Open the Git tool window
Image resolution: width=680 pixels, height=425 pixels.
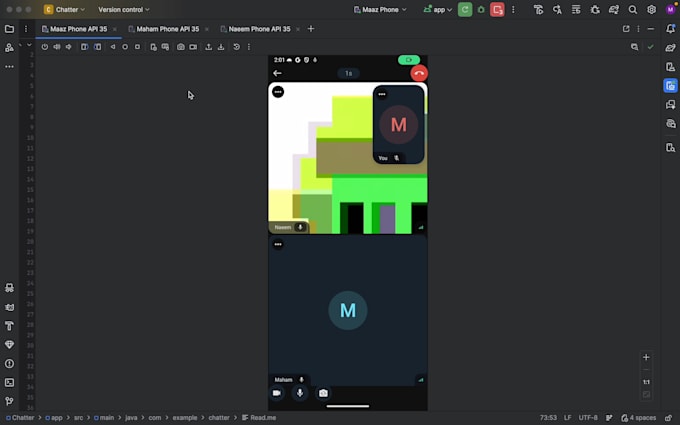tap(9, 401)
